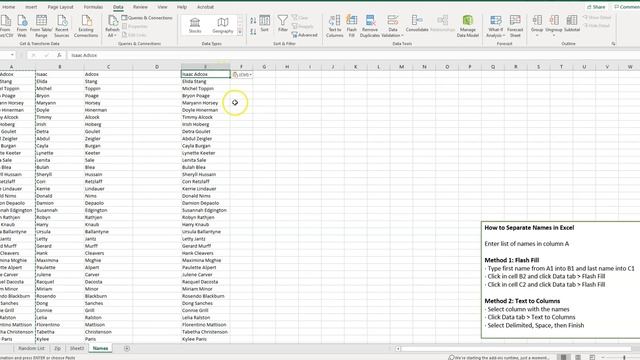Switch to Page Layout view in status bar

tap(578, 358)
